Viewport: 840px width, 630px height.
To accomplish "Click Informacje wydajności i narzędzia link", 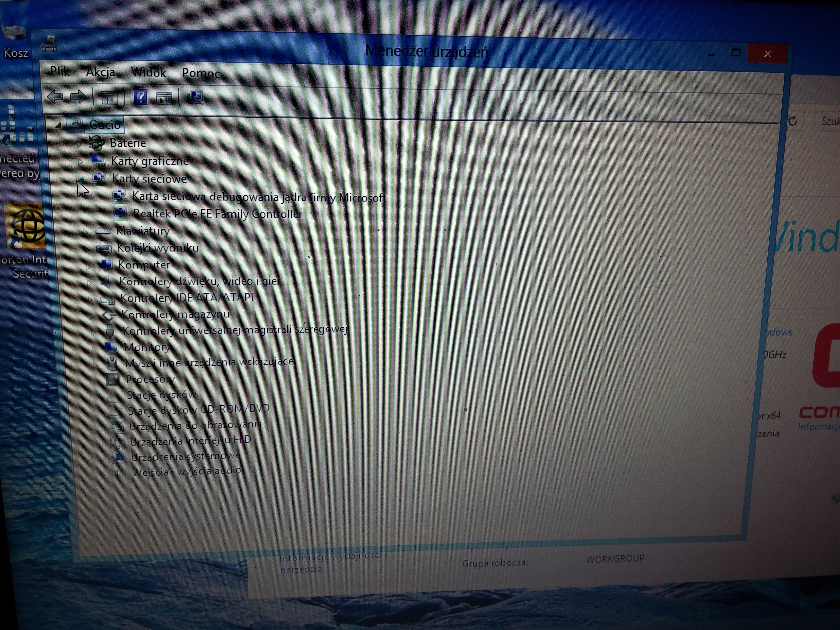I will [334, 562].
